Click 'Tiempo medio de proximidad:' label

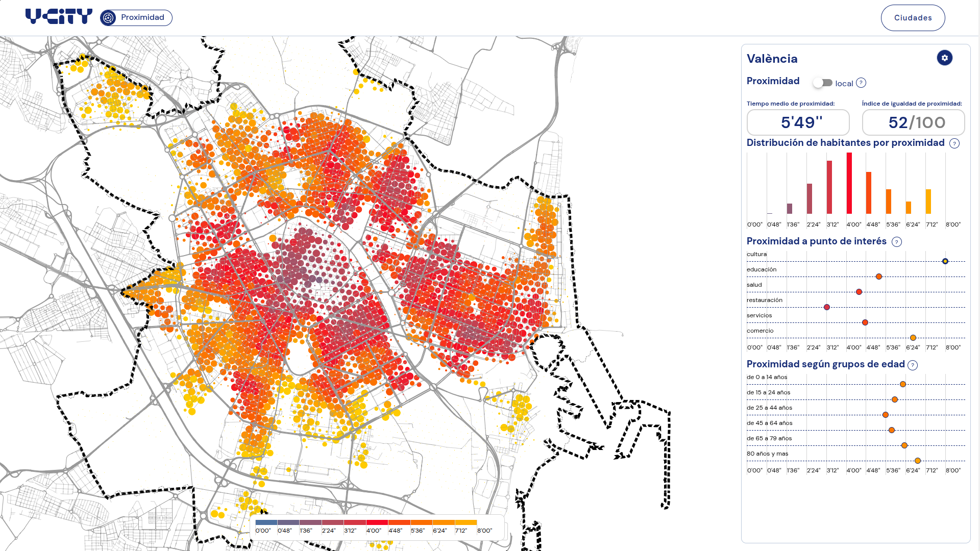791,104
